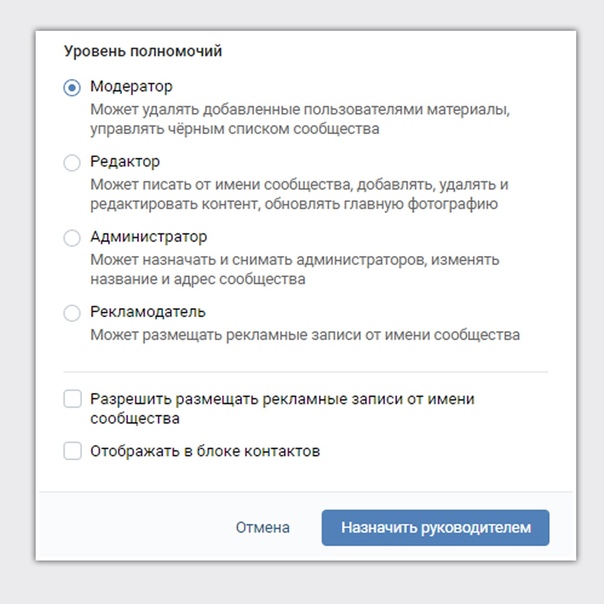This screenshot has height=604, width=604.
Task: Click the advertiser description about рекламные записи
Action: pyautogui.click(x=305, y=335)
